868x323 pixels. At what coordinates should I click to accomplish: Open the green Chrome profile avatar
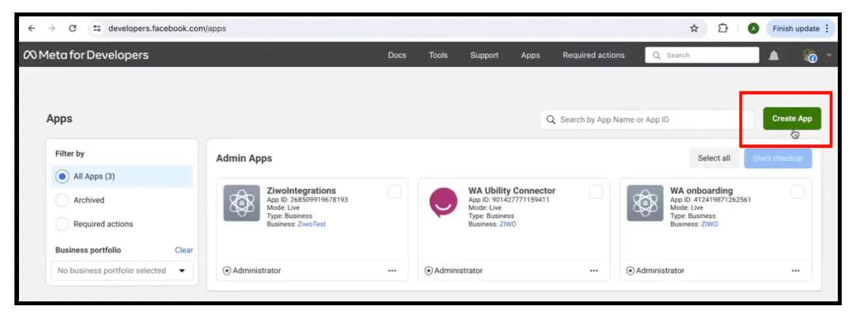tap(753, 28)
